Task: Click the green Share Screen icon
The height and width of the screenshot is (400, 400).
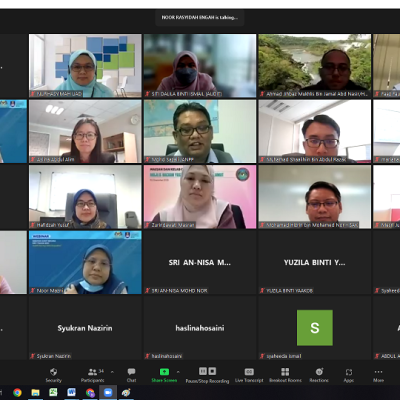Action: pos(164,372)
